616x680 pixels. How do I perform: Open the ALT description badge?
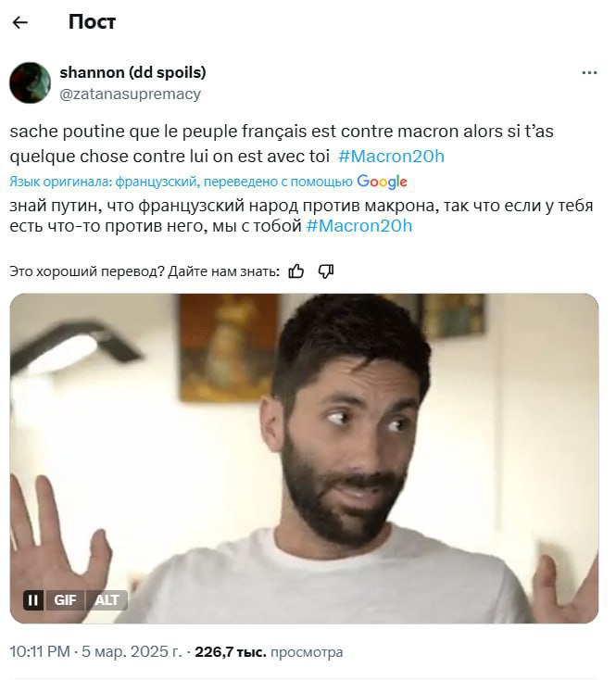click(x=107, y=600)
